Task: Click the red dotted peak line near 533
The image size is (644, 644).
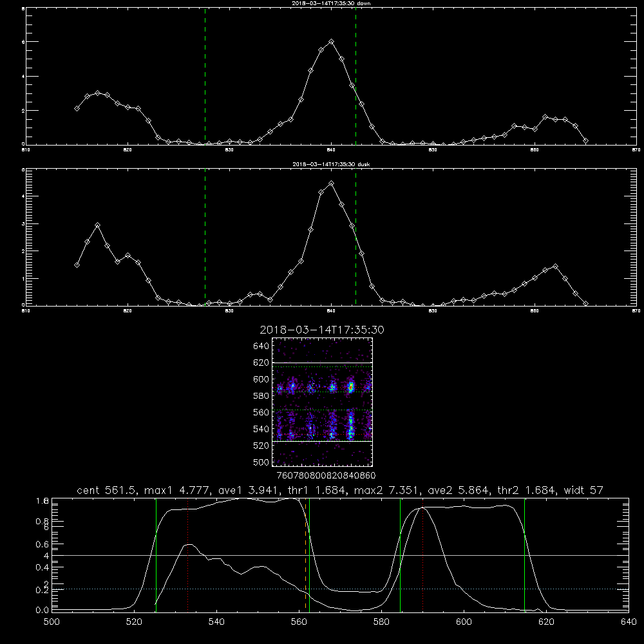Action: (187, 554)
